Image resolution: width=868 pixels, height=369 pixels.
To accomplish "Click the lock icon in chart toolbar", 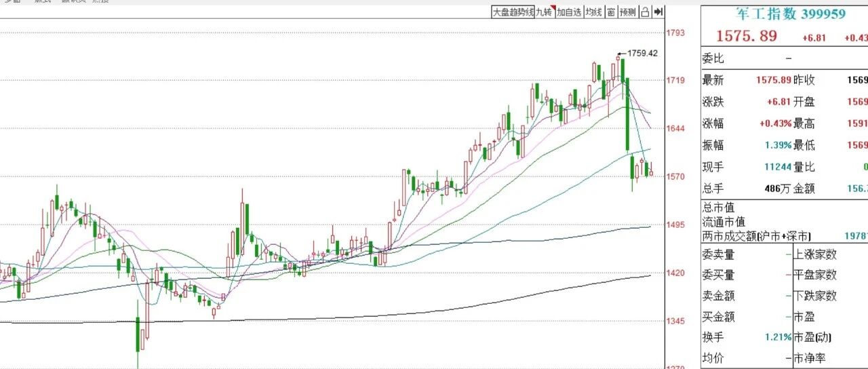I will coord(645,12).
